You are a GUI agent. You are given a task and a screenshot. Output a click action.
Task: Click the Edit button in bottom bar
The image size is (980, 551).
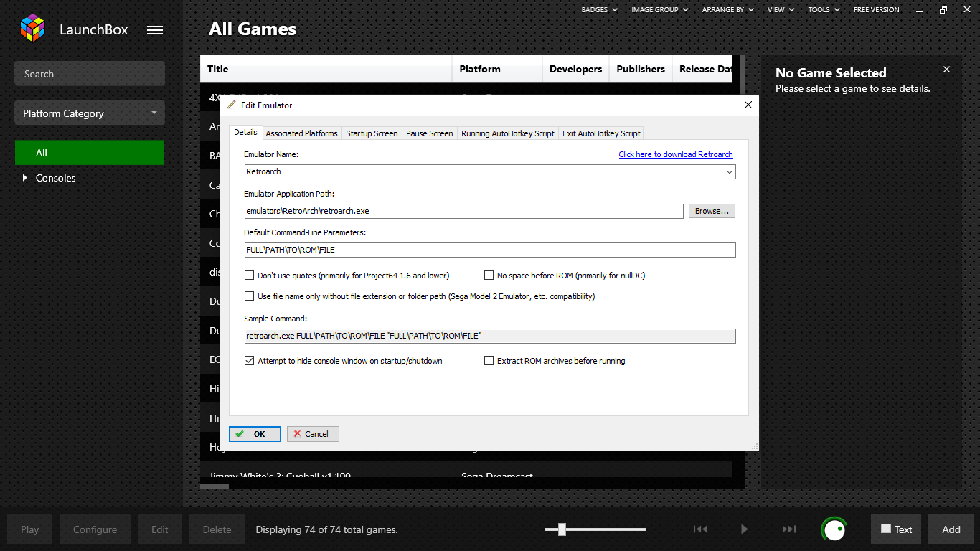(160, 529)
